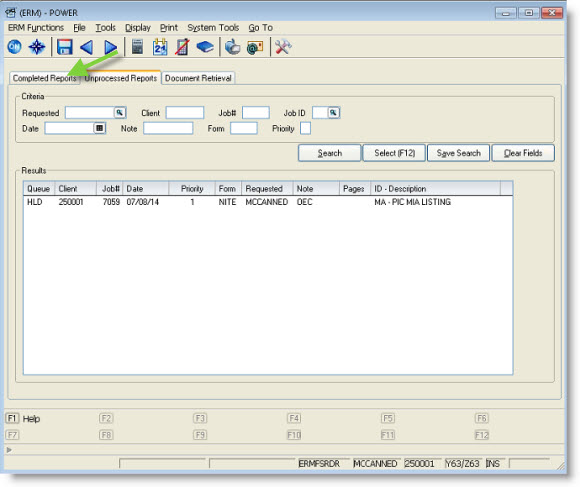Screen dimensions: 580x487
Task: Click into the Priority input field
Action: pos(305,128)
